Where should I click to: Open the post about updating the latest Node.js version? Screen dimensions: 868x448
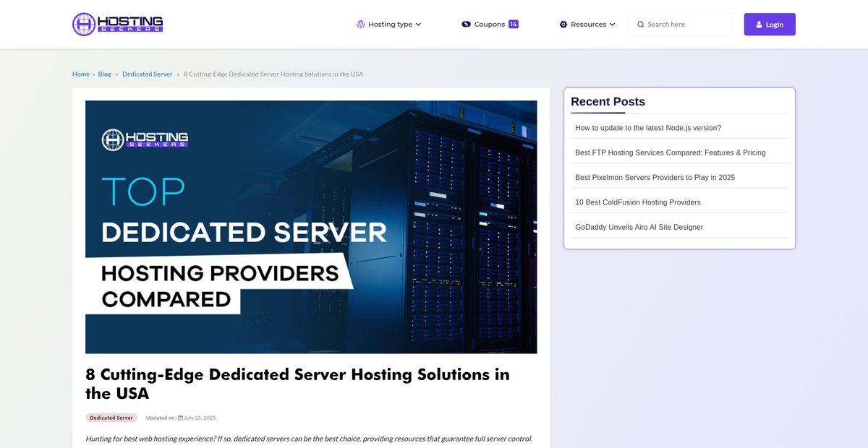(x=648, y=128)
